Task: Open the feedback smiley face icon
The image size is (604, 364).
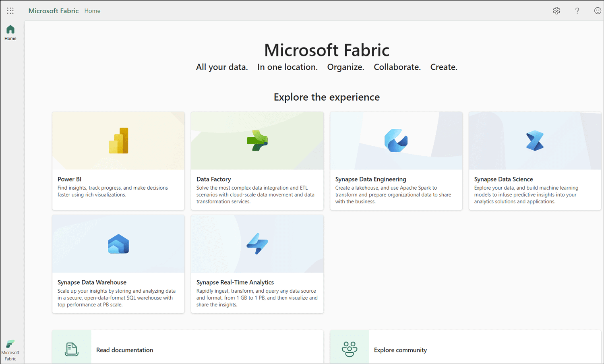Action: coord(598,11)
